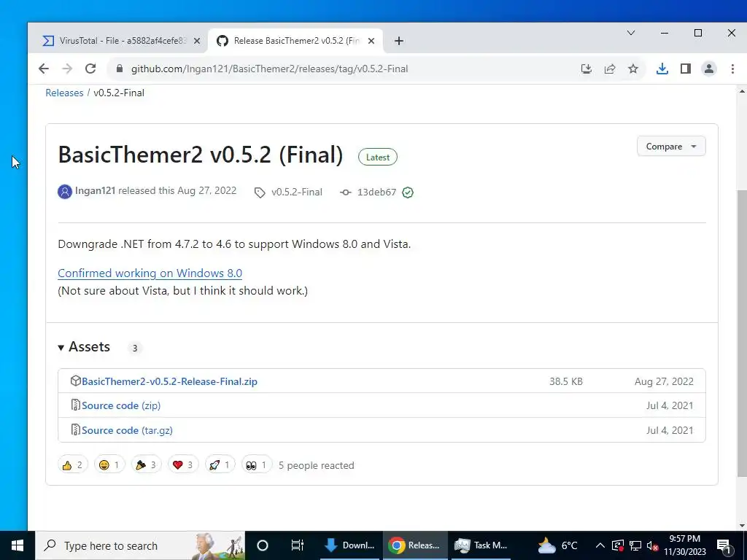Open the Compare dropdown
Screen dimensions: 747x560
click(x=671, y=146)
